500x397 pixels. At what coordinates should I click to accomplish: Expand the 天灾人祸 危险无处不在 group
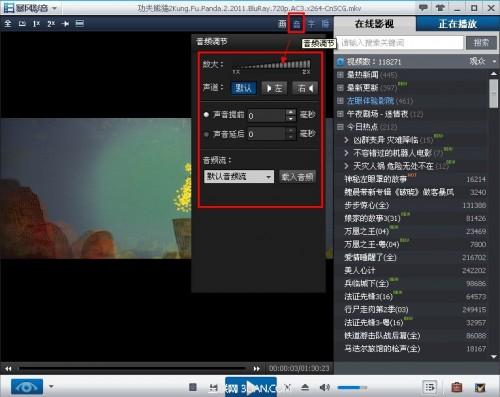coord(346,166)
